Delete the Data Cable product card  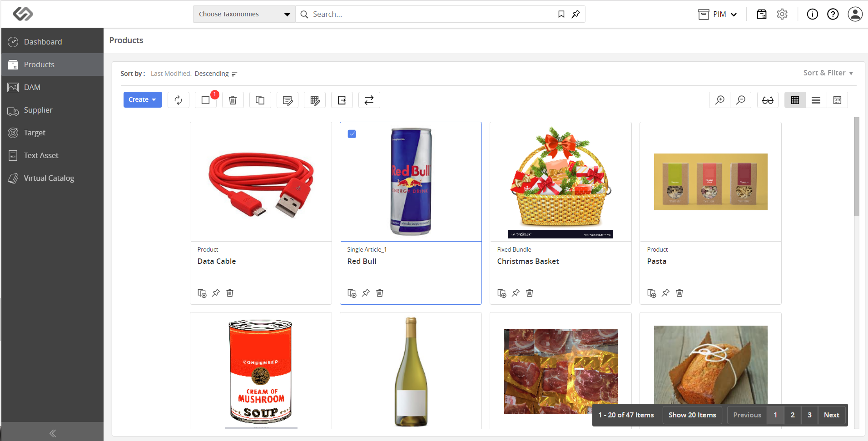click(x=230, y=293)
